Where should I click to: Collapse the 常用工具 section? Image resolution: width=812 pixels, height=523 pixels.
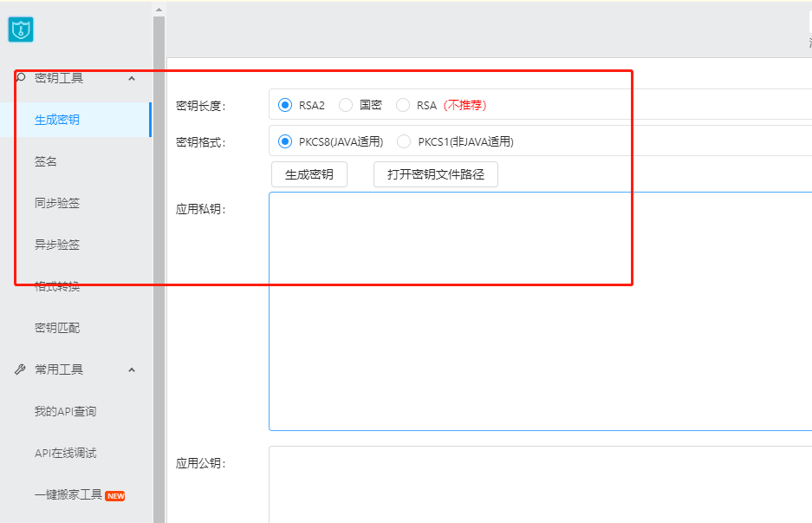[x=132, y=369]
